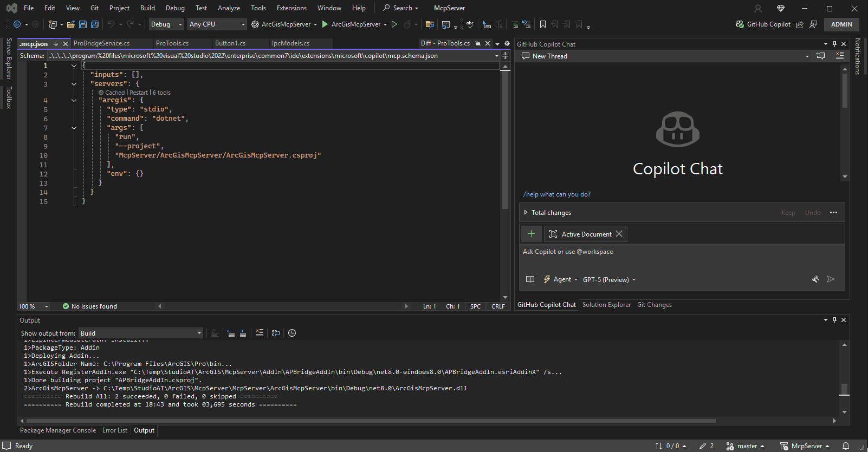Viewport: 868px width, 452px height.
Task: Click the Copilot feedback person icon
Action: point(813,24)
